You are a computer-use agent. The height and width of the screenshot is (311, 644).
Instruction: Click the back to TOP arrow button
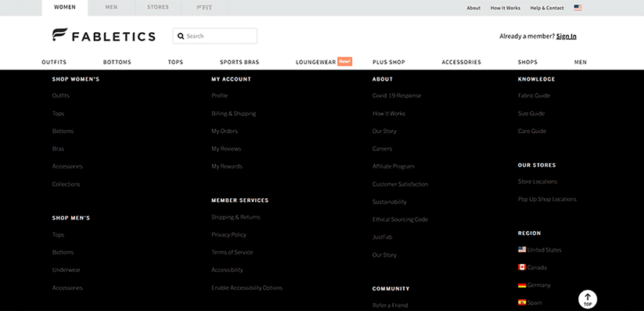[588, 299]
